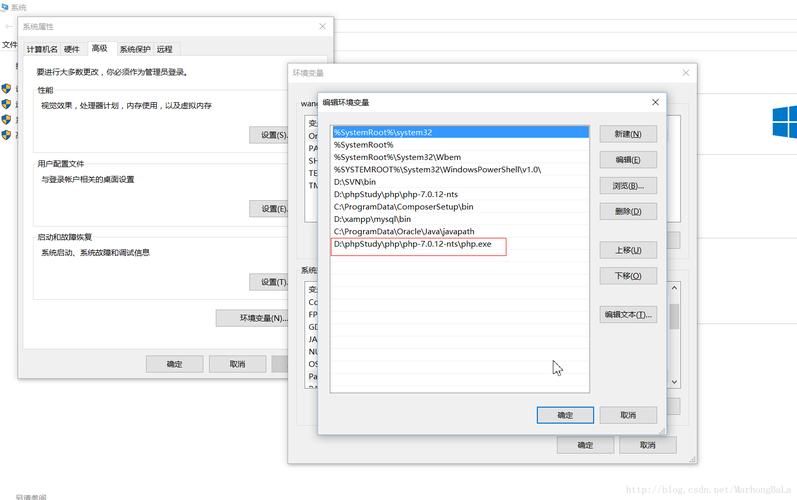Image resolution: width=797 pixels, height=500 pixels.
Task: Select D:\phpStudy\php\php-7.0.12-nts entry
Action: point(460,194)
